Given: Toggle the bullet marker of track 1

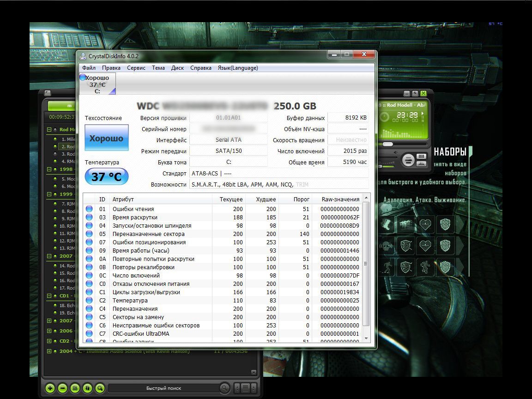Looking at the screenshot, I should pos(55,139).
